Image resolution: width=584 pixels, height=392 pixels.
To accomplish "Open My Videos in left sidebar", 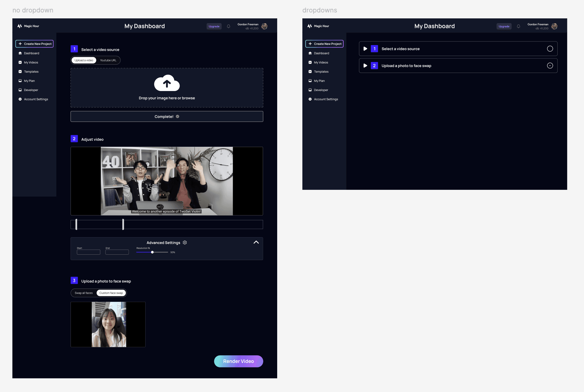I will pos(31,63).
